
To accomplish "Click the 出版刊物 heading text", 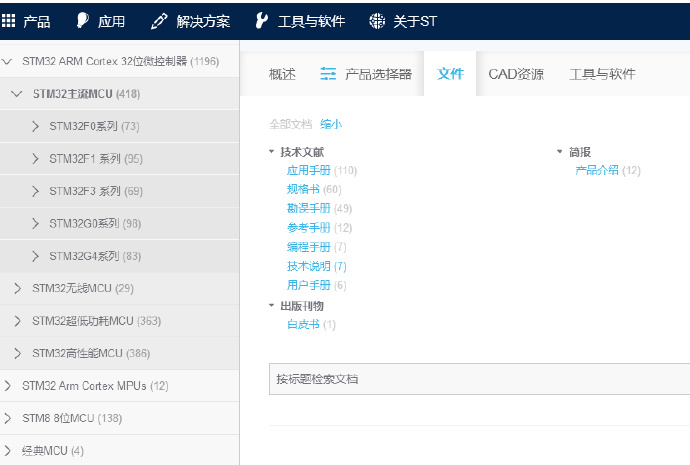I will [x=302, y=305].
